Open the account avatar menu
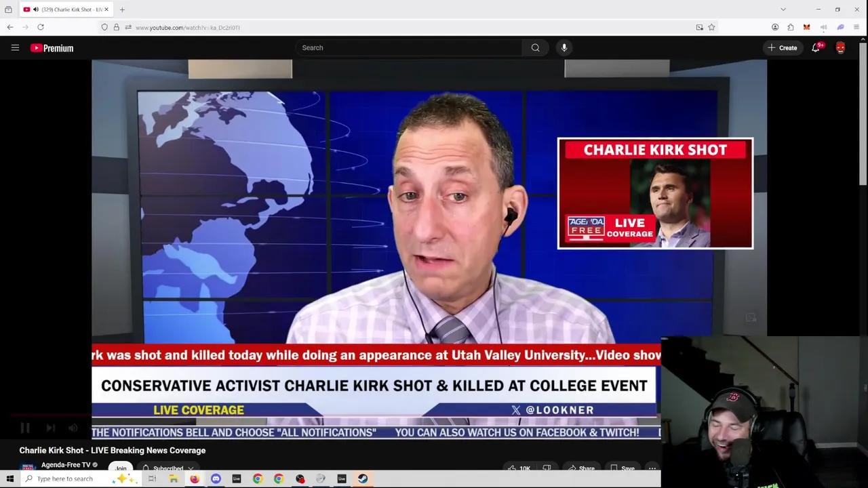868x488 pixels. tap(840, 47)
